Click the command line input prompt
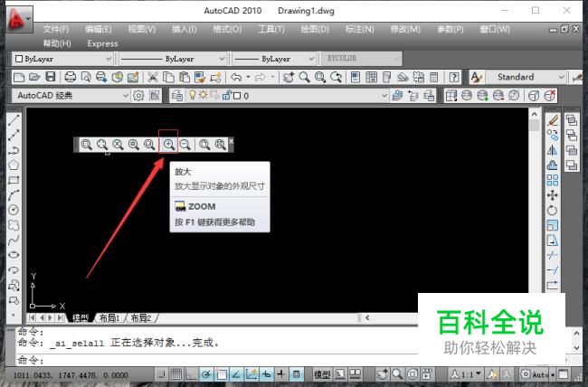 point(217,361)
